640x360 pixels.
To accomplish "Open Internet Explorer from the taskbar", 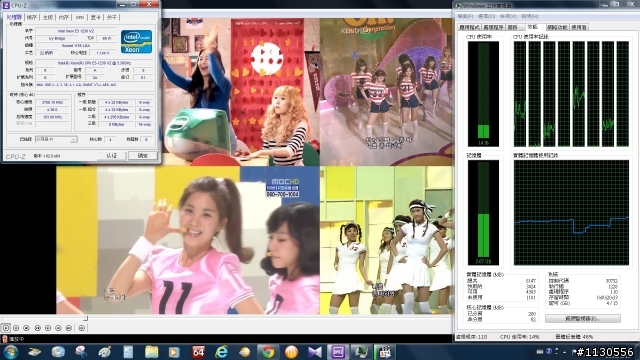I will tap(221, 352).
